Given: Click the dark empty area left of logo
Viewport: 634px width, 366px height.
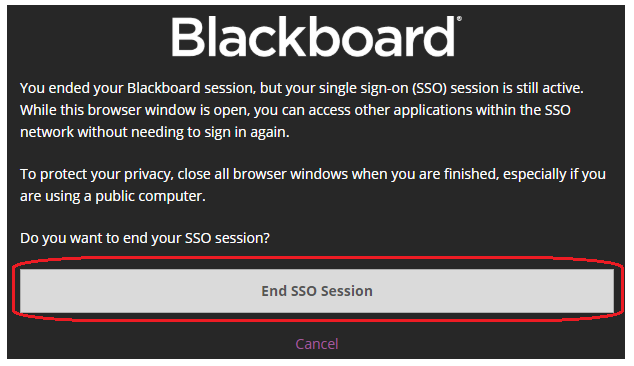Looking at the screenshot, I should click(x=89, y=36).
